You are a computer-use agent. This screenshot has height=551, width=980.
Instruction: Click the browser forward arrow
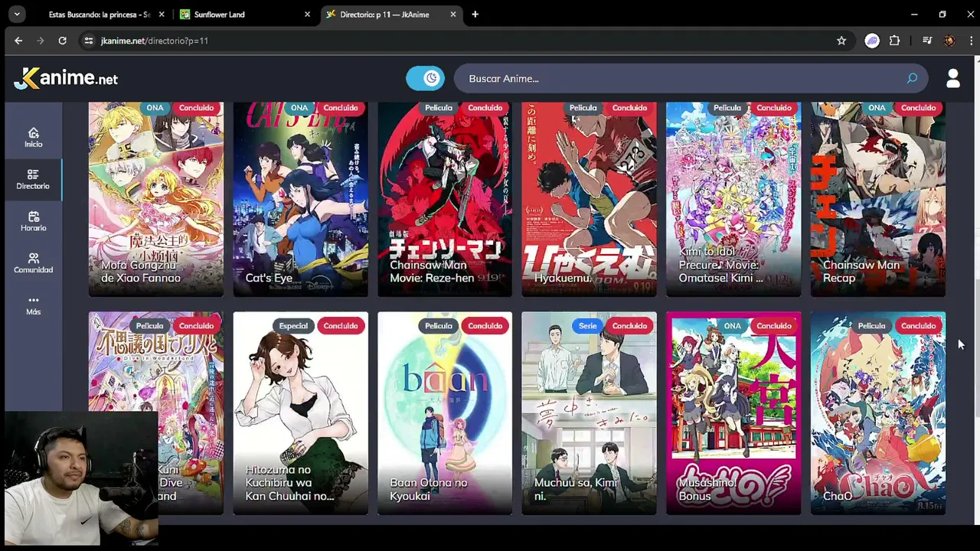point(41,41)
